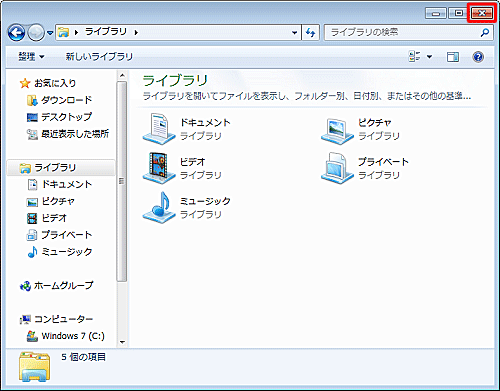Image resolution: width=500 pixels, height=391 pixels.
Task: Open 最近表示した場所 in favorites
Action: pos(75,134)
